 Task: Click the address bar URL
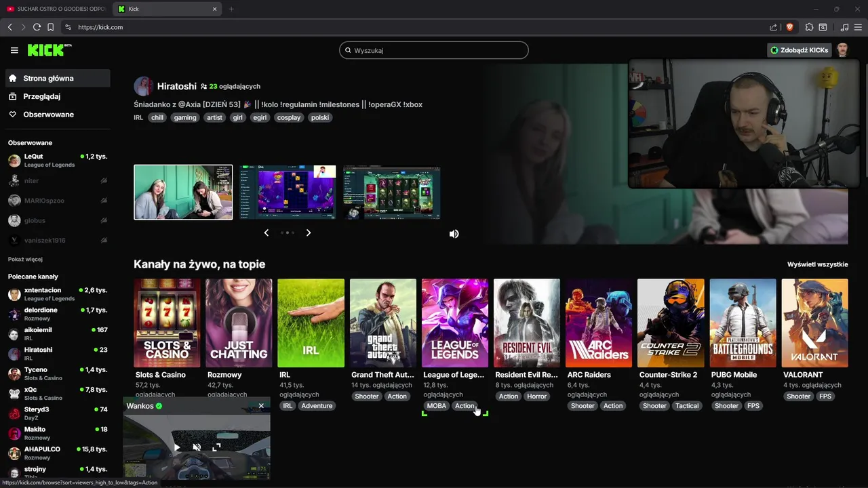click(x=100, y=27)
